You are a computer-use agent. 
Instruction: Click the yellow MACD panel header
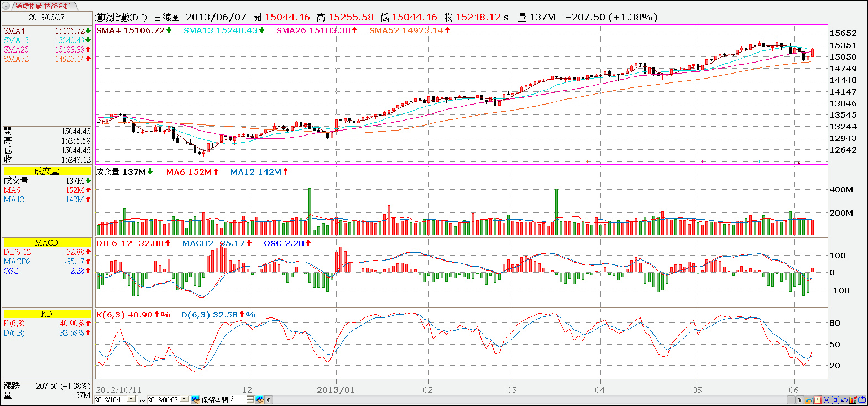(46, 243)
